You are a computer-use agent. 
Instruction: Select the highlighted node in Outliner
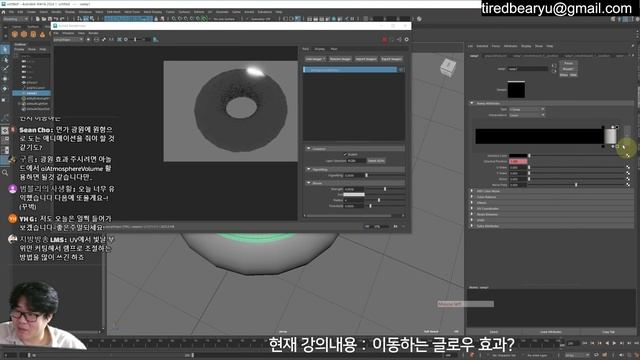pyautogui.click(x=31, y=93)
